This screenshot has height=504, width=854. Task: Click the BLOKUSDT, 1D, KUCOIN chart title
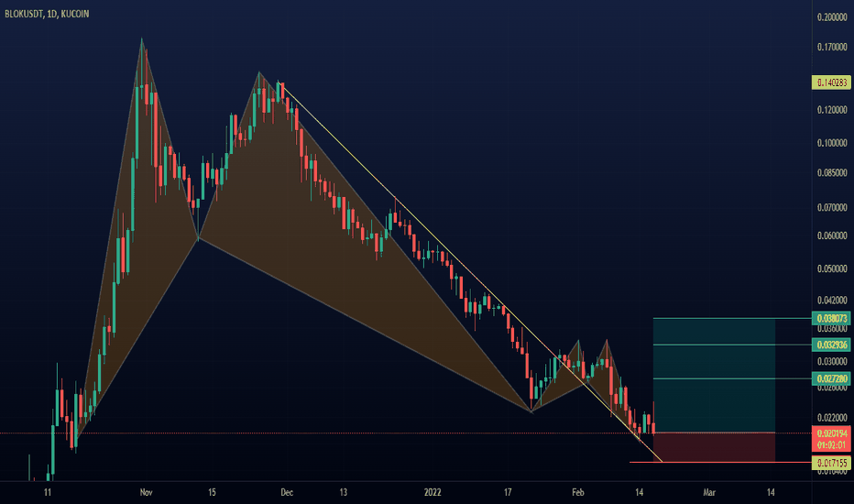47,14
